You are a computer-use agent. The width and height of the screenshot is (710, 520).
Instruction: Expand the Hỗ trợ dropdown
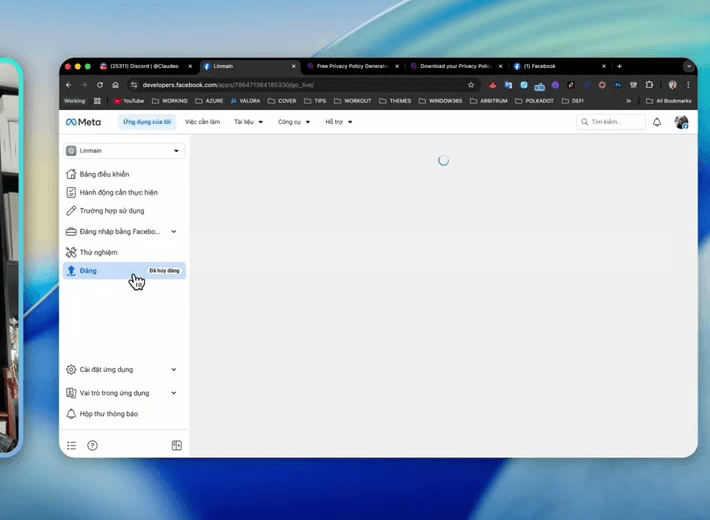coord(339,122)
